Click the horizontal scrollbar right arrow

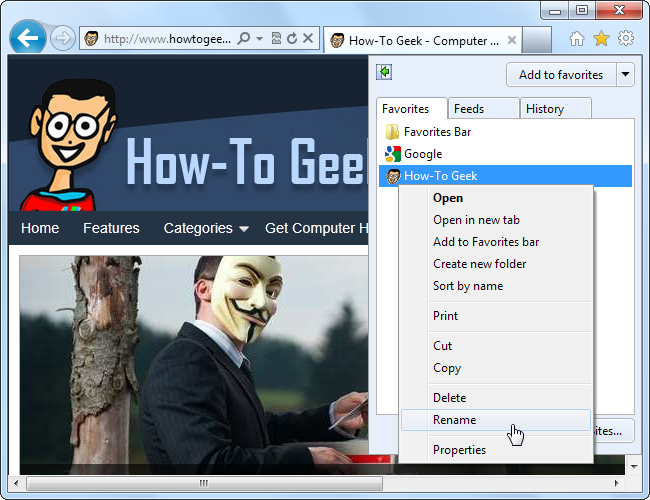pos(617,483)
